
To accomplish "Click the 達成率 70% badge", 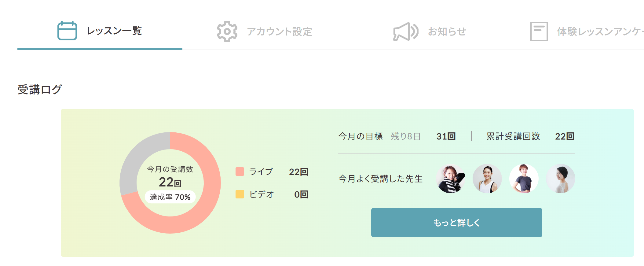I will pos(170,197).
